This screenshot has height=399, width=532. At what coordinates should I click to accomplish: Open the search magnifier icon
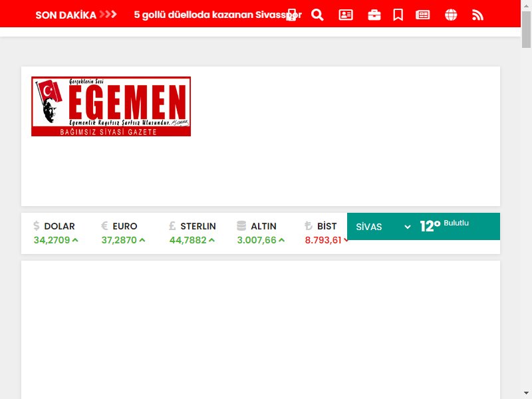pyautogui.click(x=317, y=15)
